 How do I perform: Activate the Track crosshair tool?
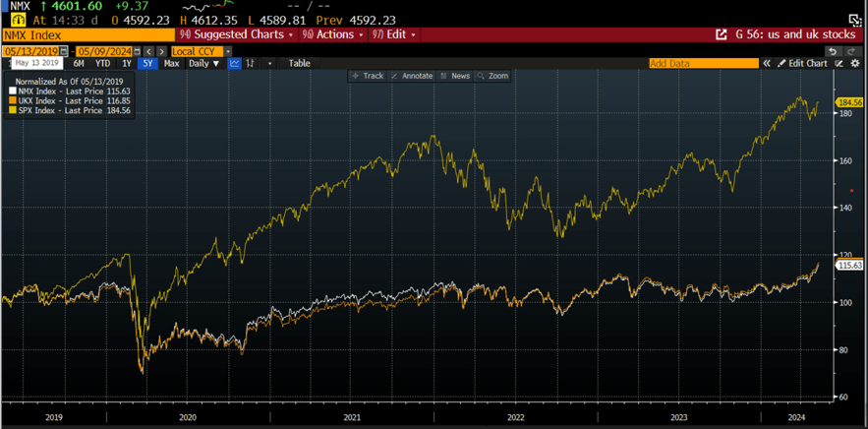[368, 76]
